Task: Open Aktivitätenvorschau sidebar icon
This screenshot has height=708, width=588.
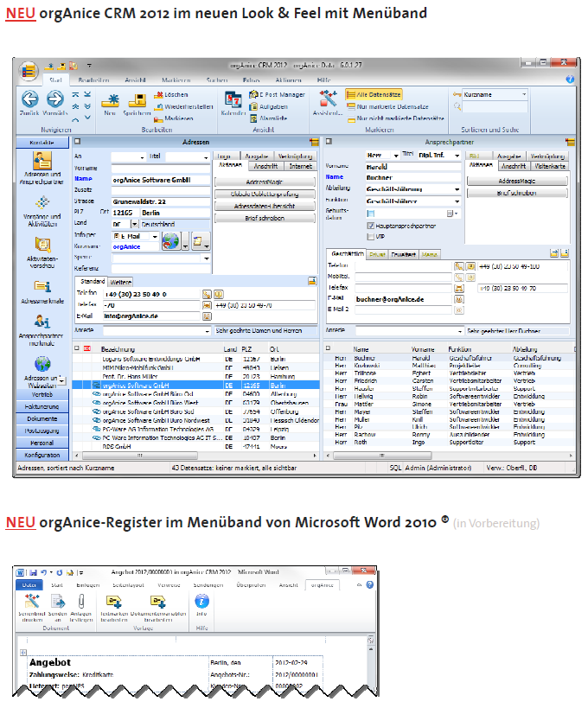Action: 42,246
